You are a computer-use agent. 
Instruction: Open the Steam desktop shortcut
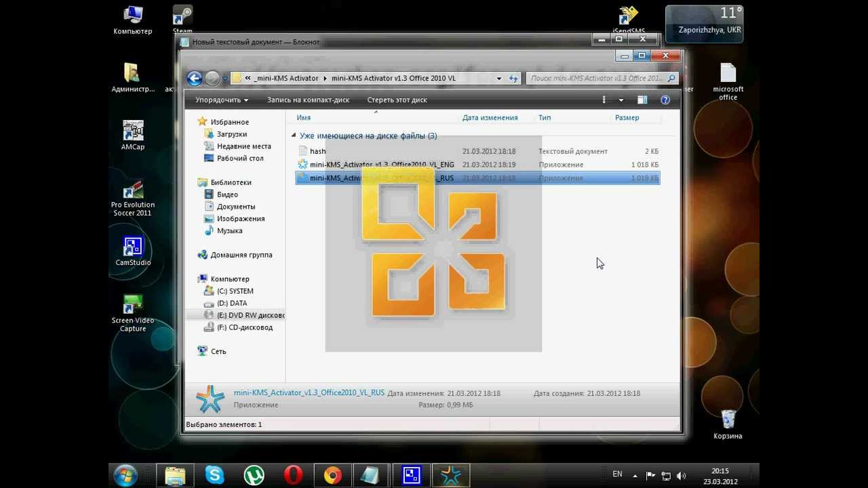pos(182,20)
